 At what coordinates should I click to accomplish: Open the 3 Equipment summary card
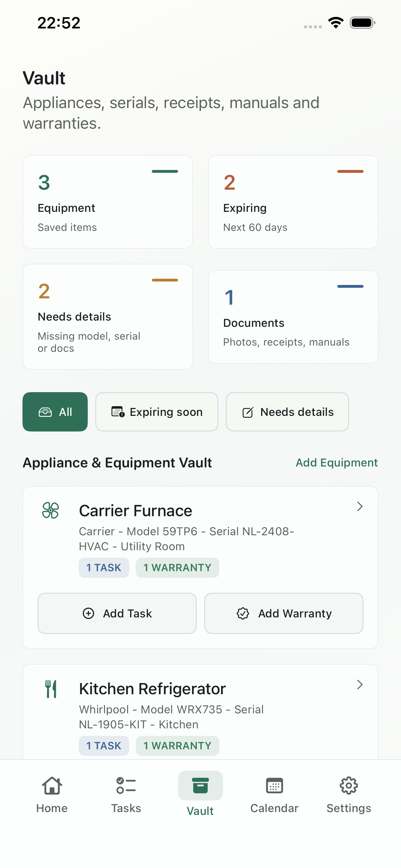(108, 202)
